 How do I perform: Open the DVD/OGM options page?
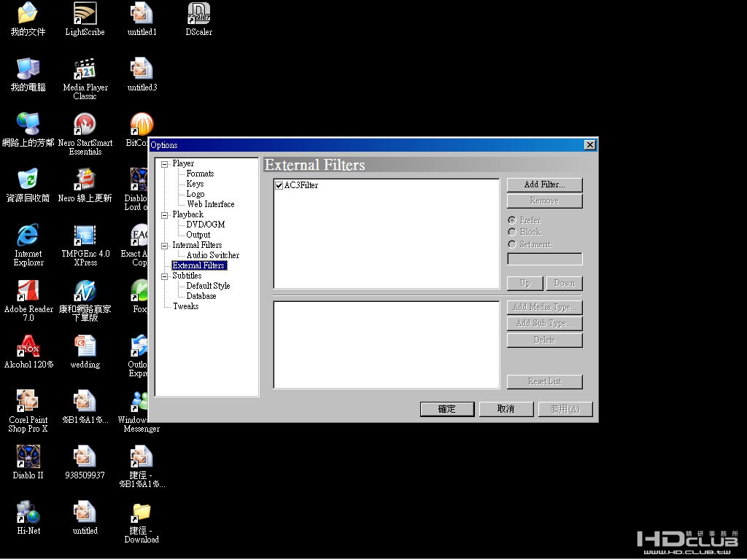pyautogui.click(x=205, y=225)
